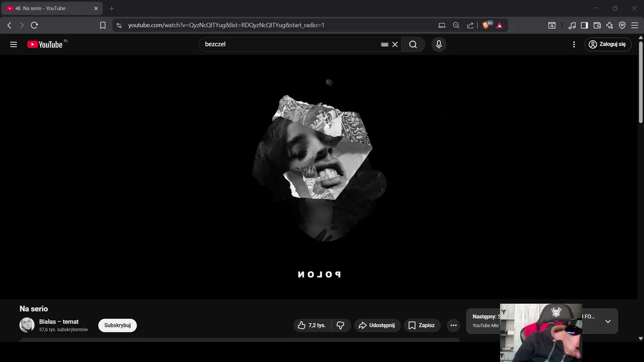Open Brave VPN shield icon

(622, 25)
